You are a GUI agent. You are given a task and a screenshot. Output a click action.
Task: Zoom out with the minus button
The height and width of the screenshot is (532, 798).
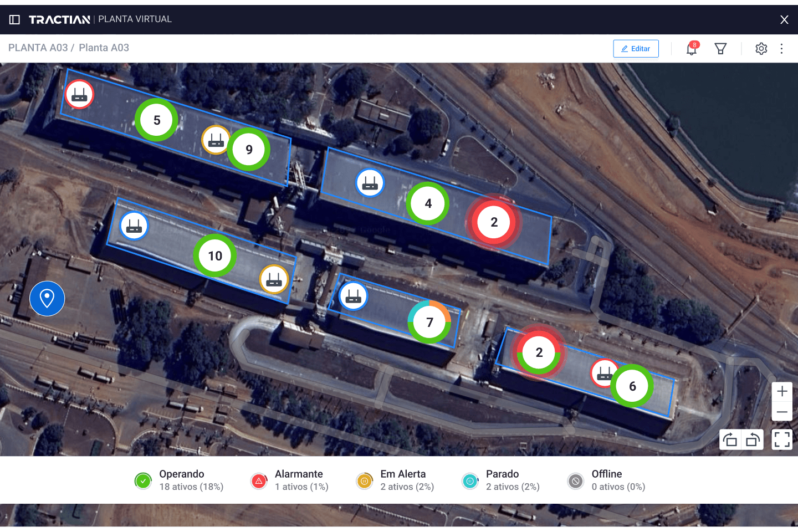pyautogui.click(x=782, y=412)
